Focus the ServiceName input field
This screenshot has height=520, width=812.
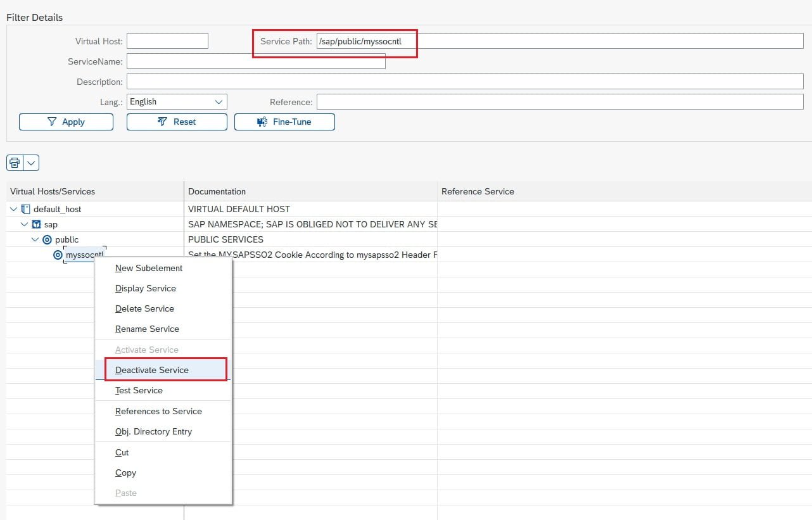pyautogui.click(x=256, y=61)
